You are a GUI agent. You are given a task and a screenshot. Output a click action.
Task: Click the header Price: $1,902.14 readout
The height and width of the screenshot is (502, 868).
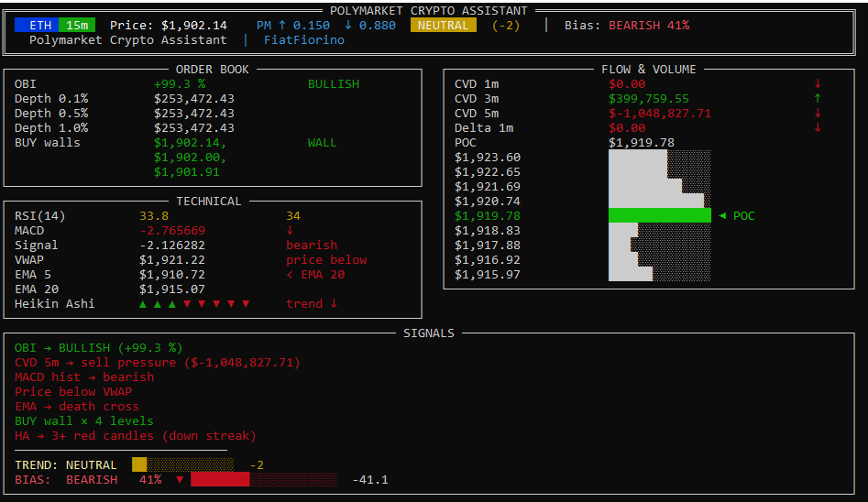pyautogui.click(x=169, y=26)
